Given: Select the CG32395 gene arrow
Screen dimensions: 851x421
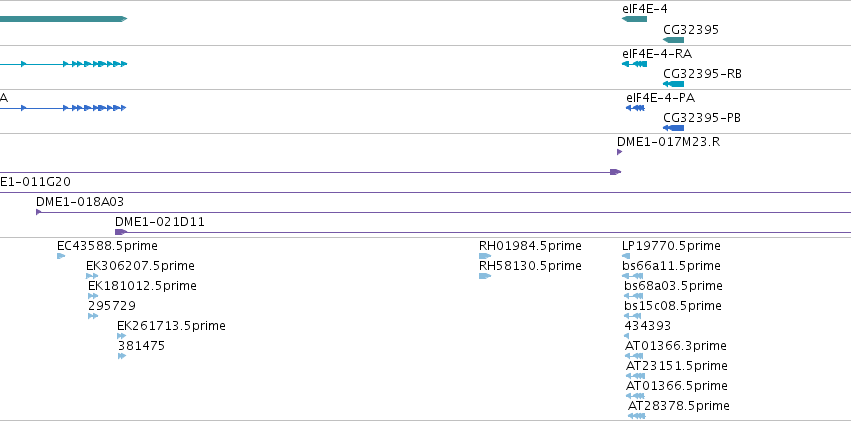Looking at the screenshot, I should tap(674, 40).
